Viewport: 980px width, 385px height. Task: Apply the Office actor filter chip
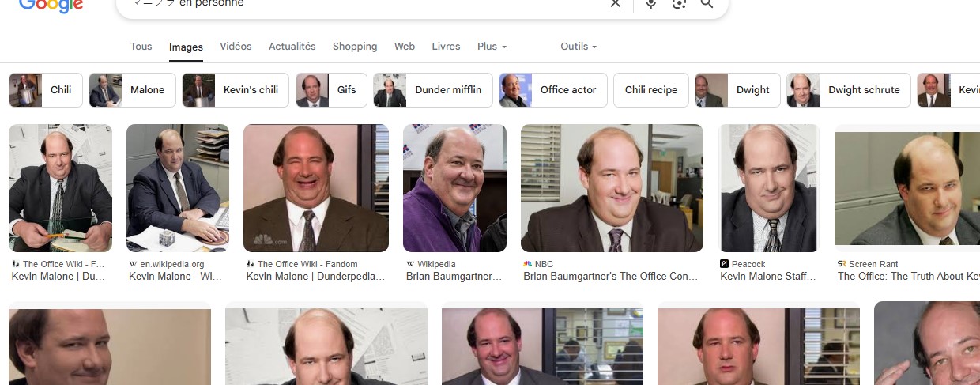coord(553,90)
